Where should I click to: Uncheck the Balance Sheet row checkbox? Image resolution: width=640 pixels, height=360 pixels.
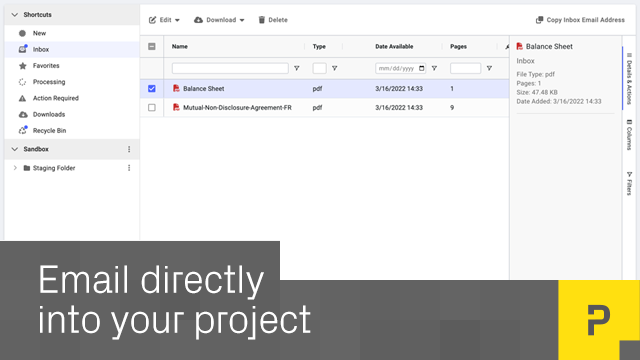point(152,89)
